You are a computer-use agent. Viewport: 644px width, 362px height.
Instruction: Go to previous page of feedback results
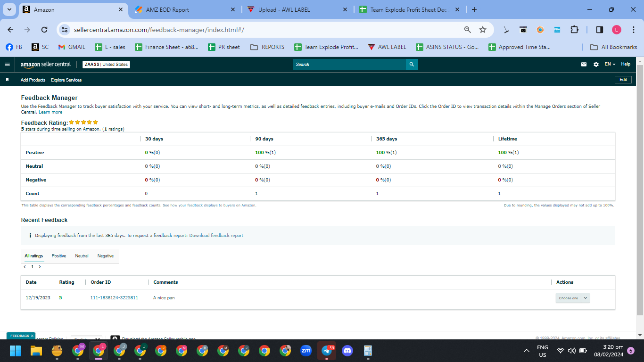25,267
